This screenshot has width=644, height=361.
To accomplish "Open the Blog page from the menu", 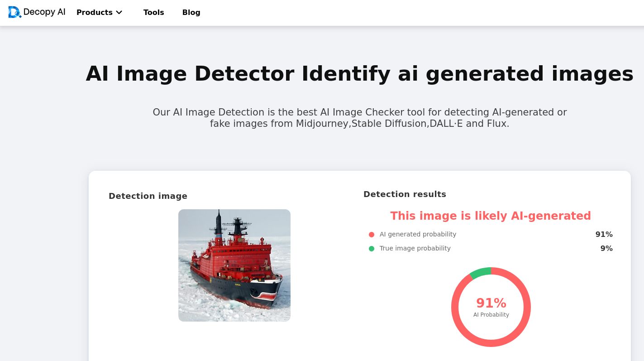I will pyautogui.click(x=191, y=13).
